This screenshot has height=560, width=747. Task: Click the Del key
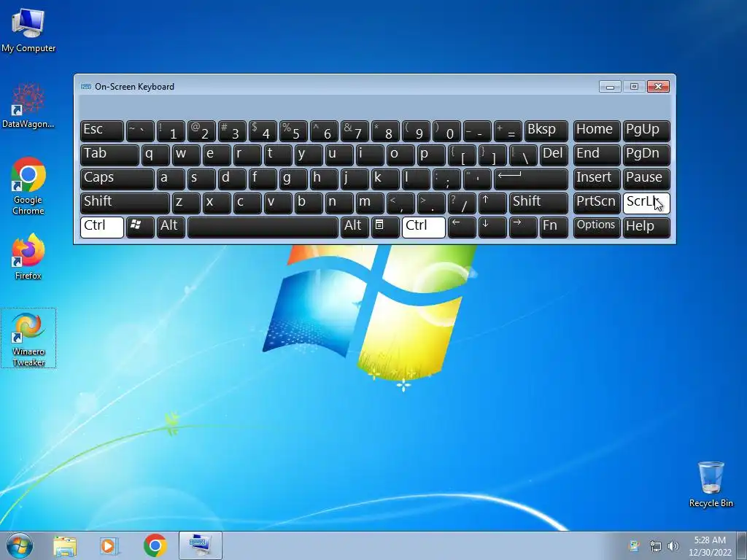tap(554, 155)
